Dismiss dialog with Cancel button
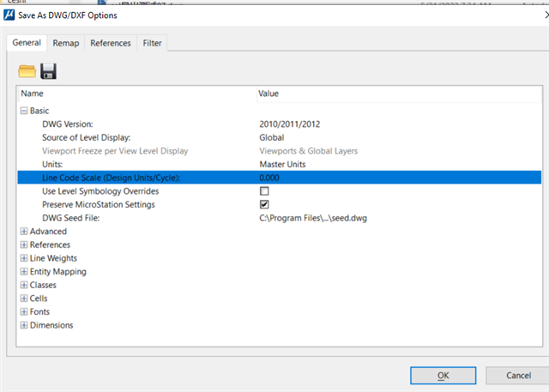This screenshot has width=549, height=392. click(518, 376)
